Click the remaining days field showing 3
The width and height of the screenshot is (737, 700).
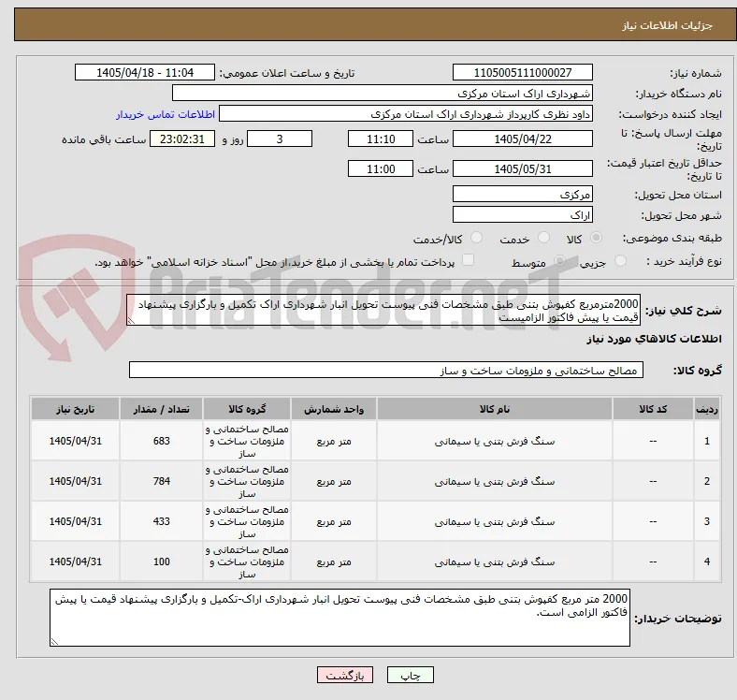point(280,139)
